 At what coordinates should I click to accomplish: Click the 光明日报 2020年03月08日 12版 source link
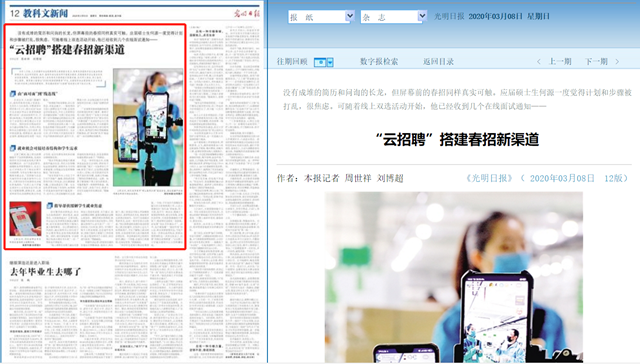(x=547, y=178)
